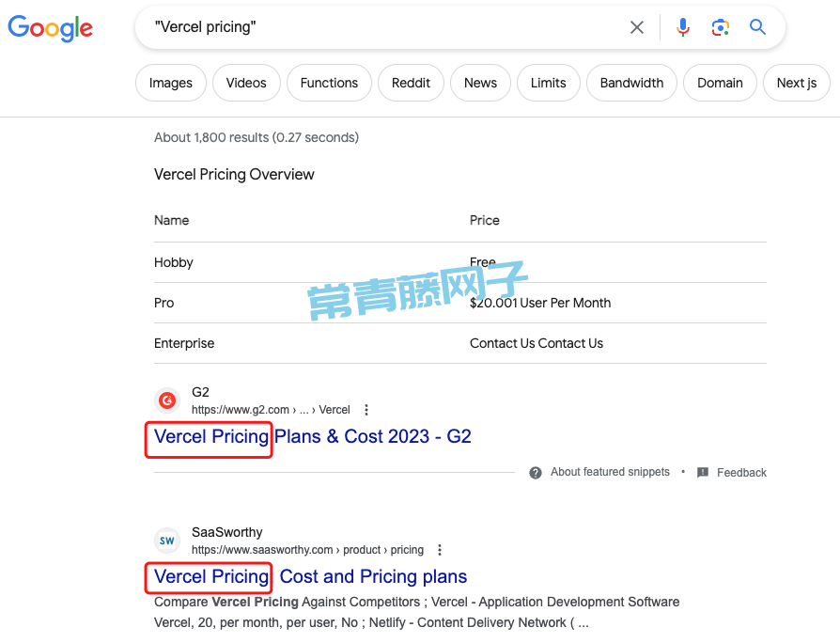This screenshot has height=643, width=840.
Task: Select the Next js filter chip
Action: coord(797,83)
